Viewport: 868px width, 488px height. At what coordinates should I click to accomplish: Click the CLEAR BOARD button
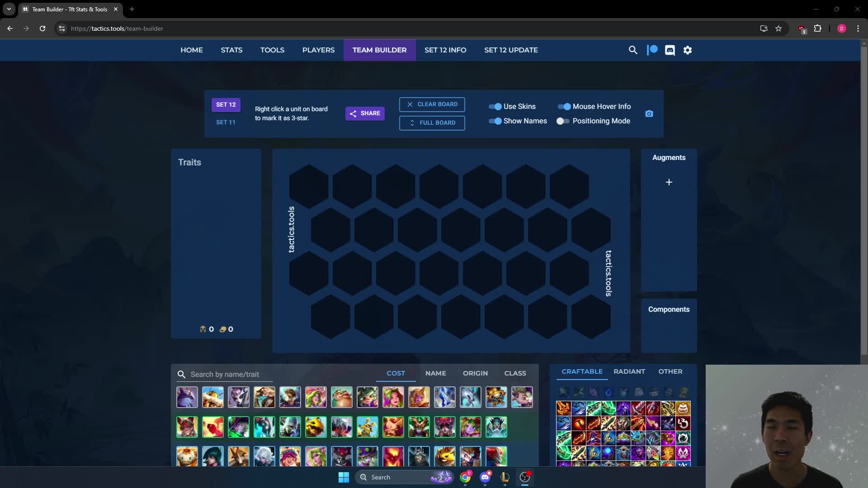pos(432,104)
